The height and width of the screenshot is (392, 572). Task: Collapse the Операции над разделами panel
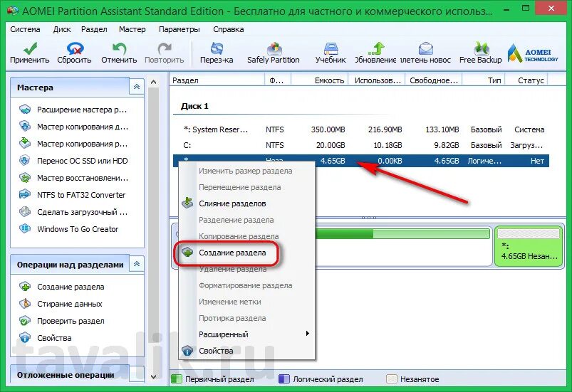click(137, 264)
